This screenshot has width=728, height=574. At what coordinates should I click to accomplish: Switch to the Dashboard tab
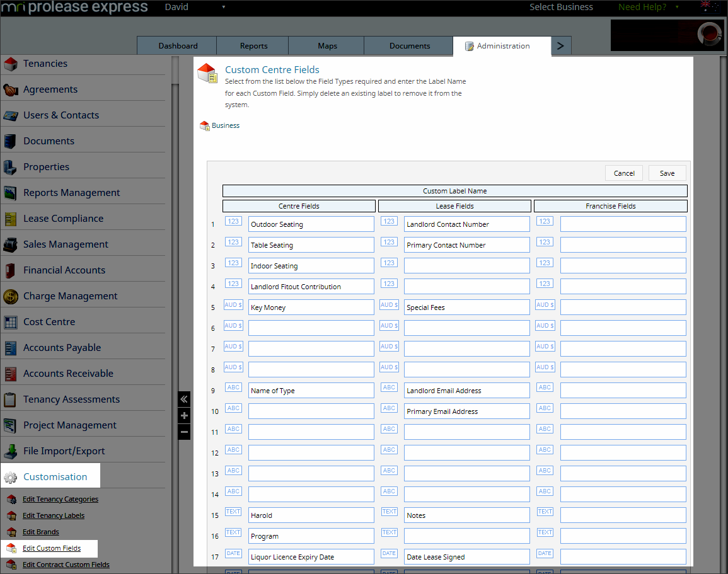[x=177, y=46]
